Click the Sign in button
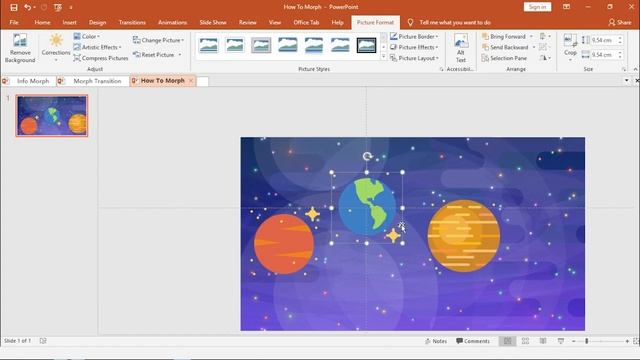640x360 pixels. (x=537, y=7)
